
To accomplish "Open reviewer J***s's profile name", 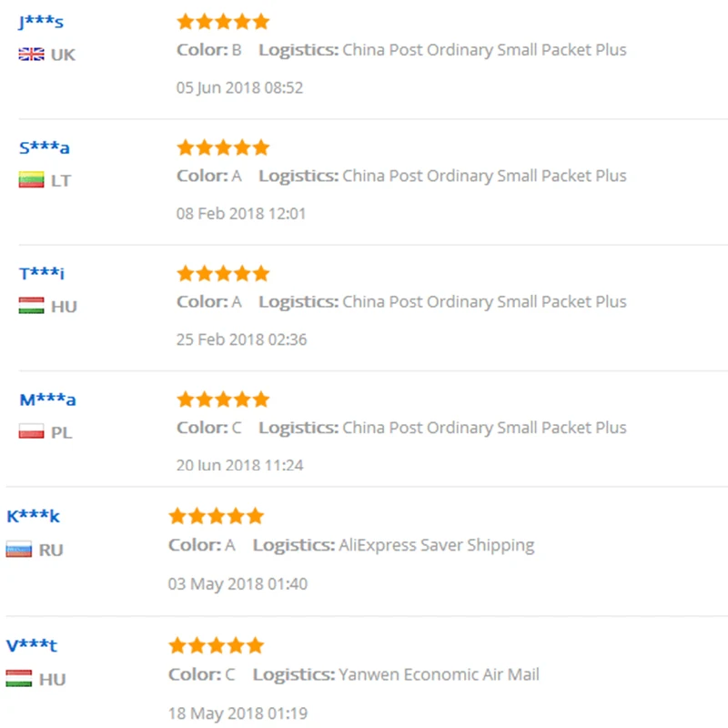I will coord(41,23).
